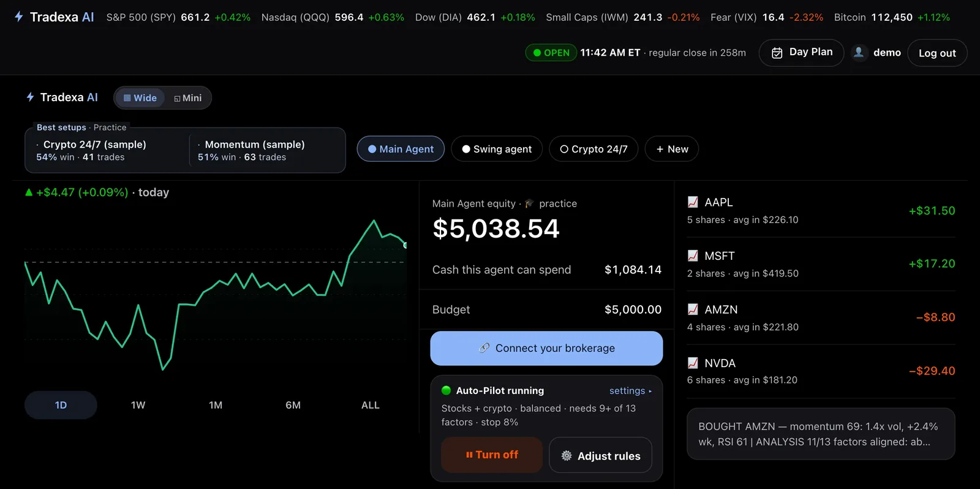Expand Auto-Pilot settings link
Screen dimensions: 980x489
pyautogui.click(x=630, y=391)
